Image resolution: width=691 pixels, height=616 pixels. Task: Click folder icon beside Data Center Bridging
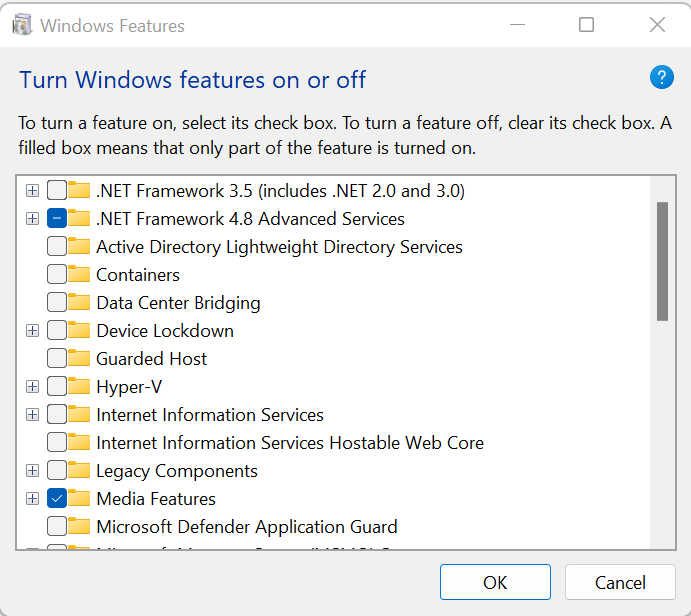click(x=79, y=302)
